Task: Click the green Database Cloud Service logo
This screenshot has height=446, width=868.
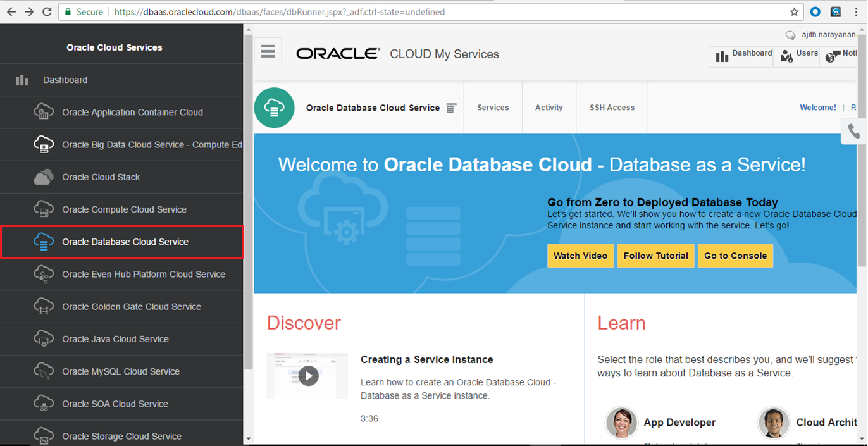Action: pyautogui.click(x=274, y=108)
